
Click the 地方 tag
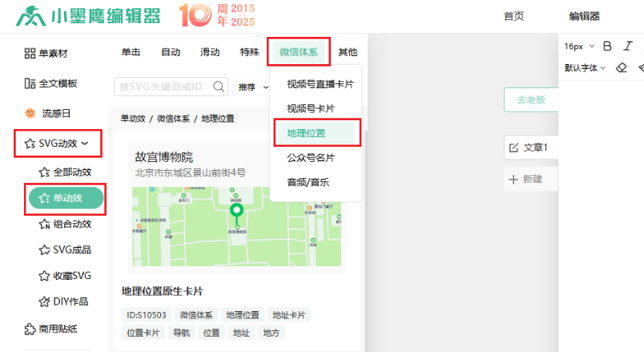pyautogui.click(x=271, y=333)
